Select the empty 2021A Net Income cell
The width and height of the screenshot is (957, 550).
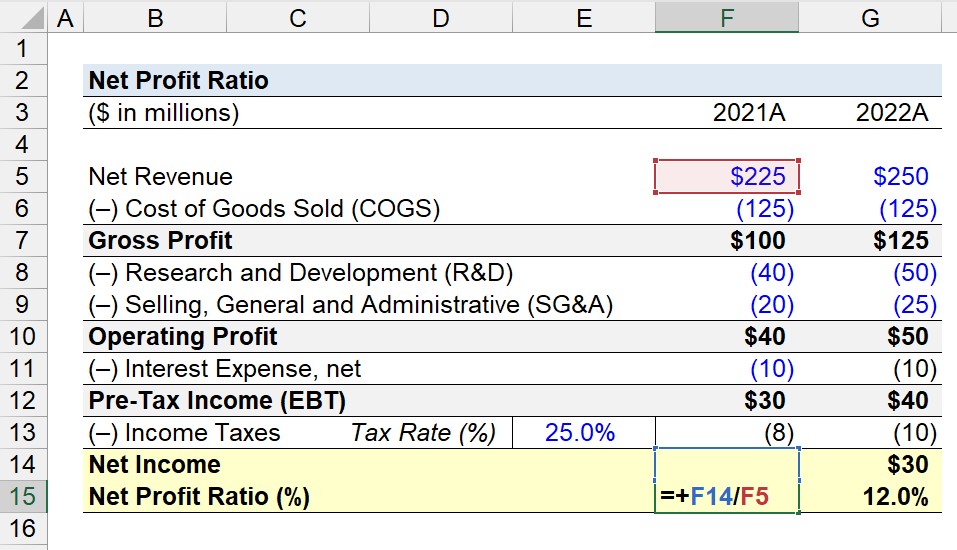coord(726,464)
